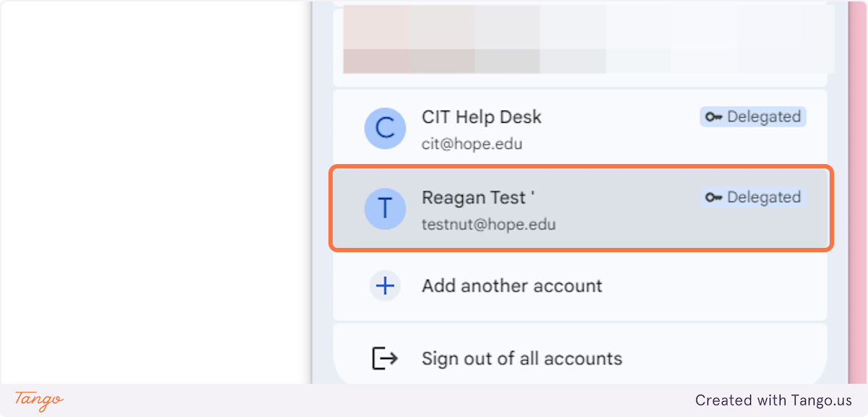868x417 pixels.
Task: Choose "Add another account"
Action: [511, 286]
